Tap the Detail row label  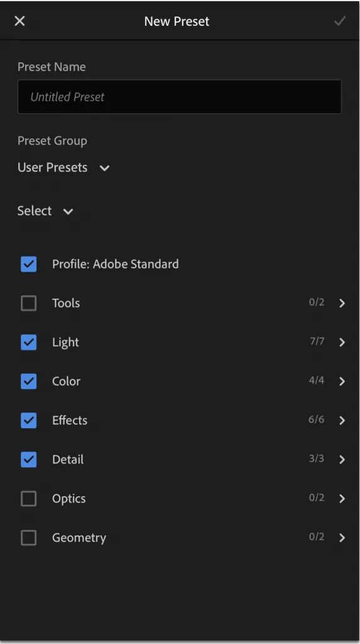tap(68, 459)
